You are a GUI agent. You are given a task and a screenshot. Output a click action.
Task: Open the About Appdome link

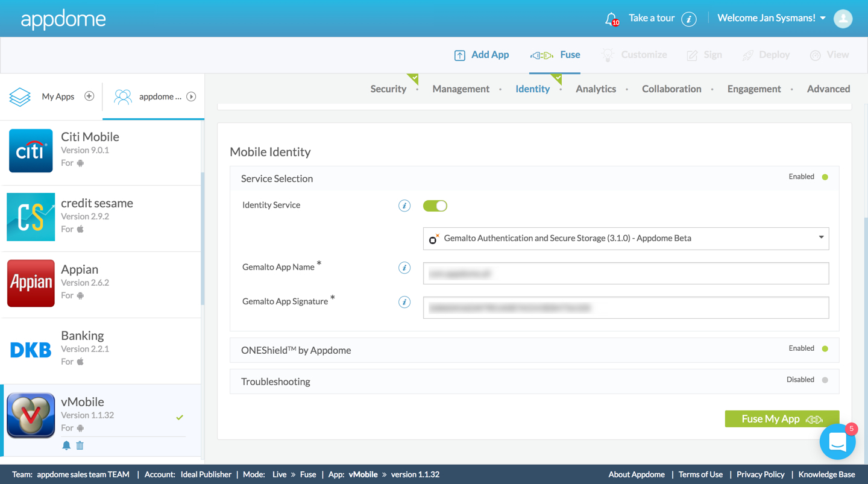[637, 474]
